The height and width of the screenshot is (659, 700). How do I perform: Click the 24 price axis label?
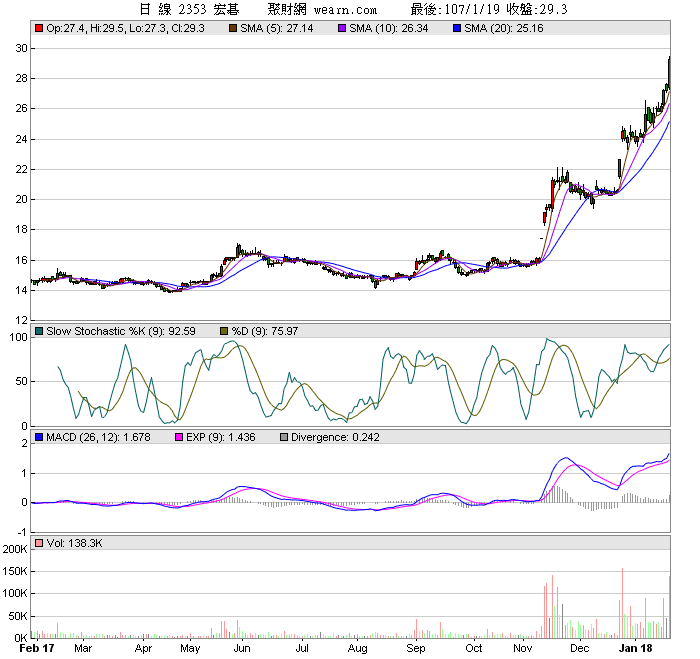[x=21, y=139]
